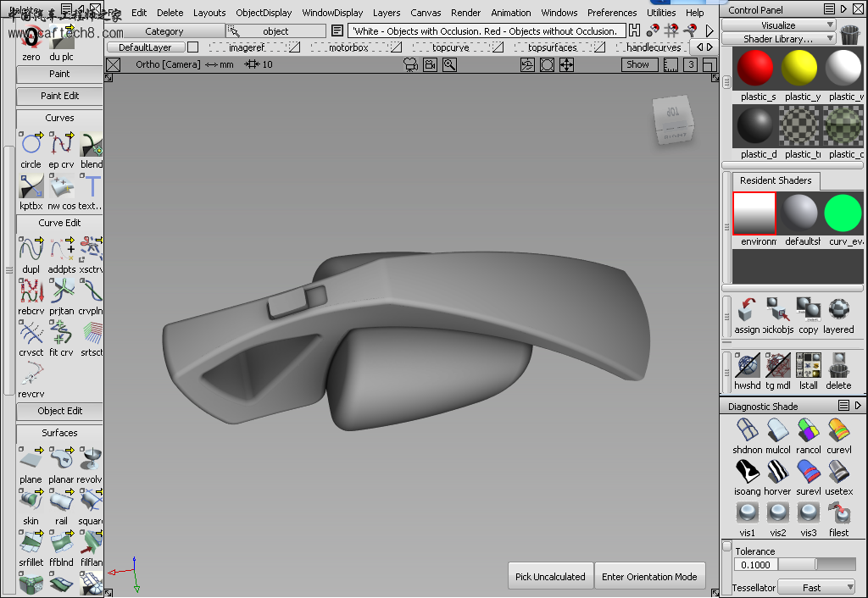Select the plane surface tool
The image size is (868, 598).
click(x=31, y=459)
